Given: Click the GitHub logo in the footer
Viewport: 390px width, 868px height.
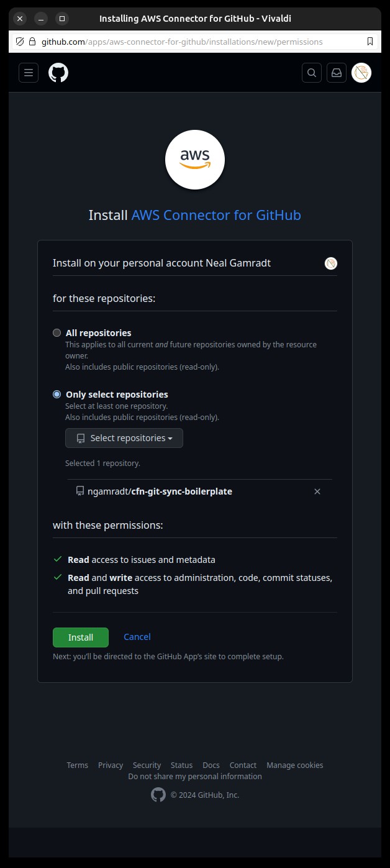Looking at the screenshot, I should 158,795.
